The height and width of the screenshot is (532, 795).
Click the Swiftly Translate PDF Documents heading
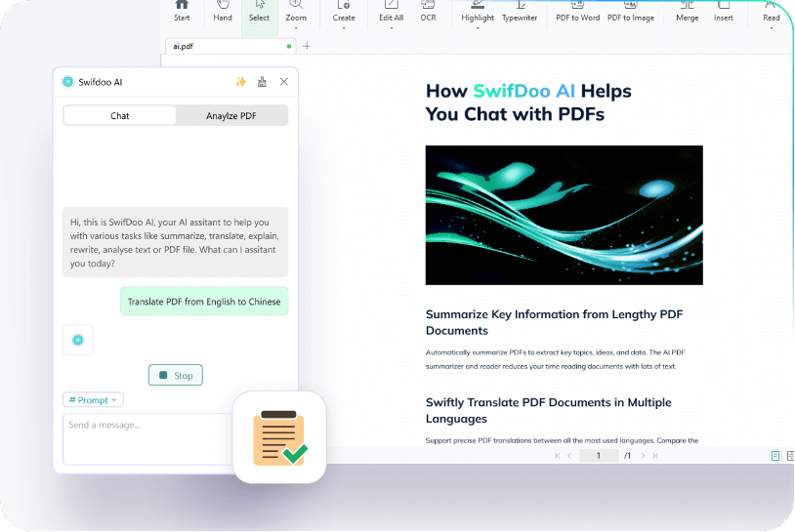click(x=548, y=410)
